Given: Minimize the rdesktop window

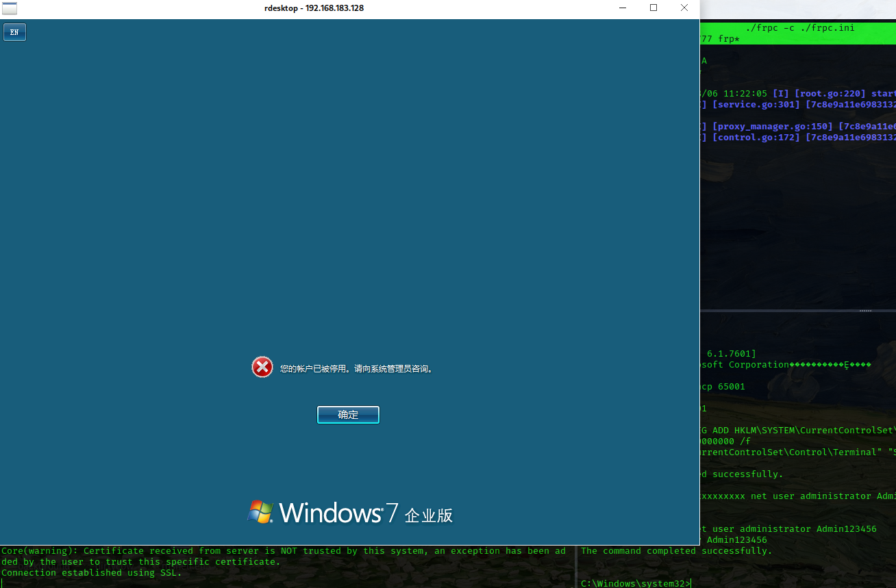Looking at the screenshot, I should pos(621,8).
